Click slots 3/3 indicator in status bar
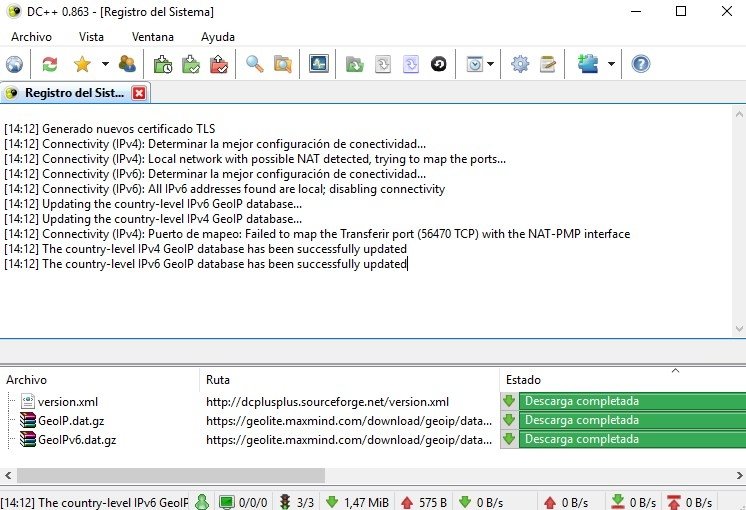746x510 pixels. click(x=296, y=502)
